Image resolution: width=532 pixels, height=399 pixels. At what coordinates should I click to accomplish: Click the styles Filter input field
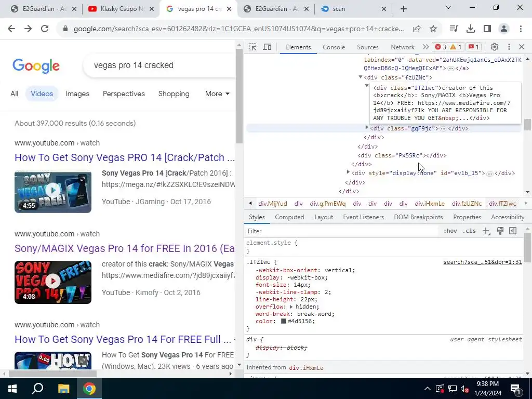[x=342, y=231]
